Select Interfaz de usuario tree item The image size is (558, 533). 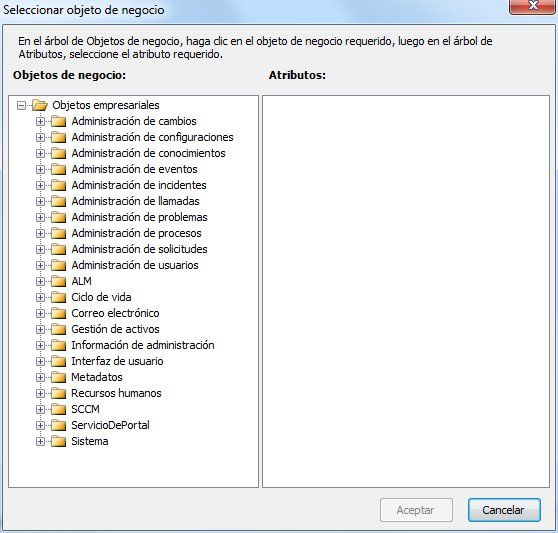click(117, 362)
